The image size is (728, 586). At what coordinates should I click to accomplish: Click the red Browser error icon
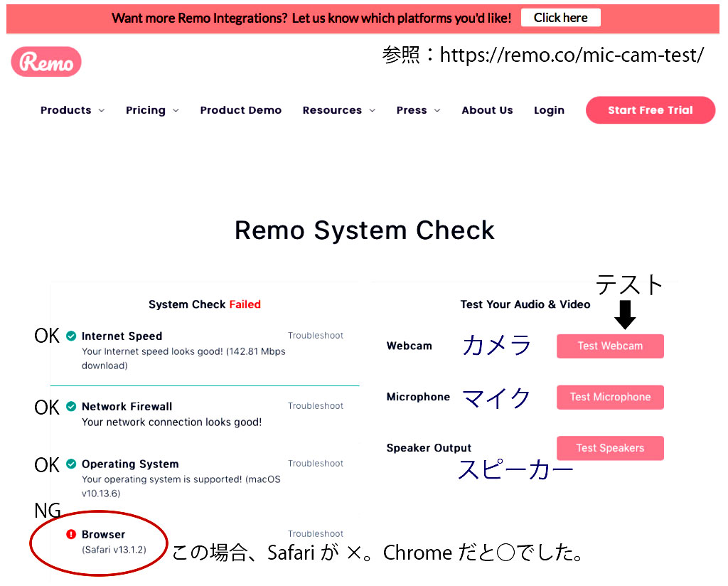pyautogui.click(x=71, y=534)
